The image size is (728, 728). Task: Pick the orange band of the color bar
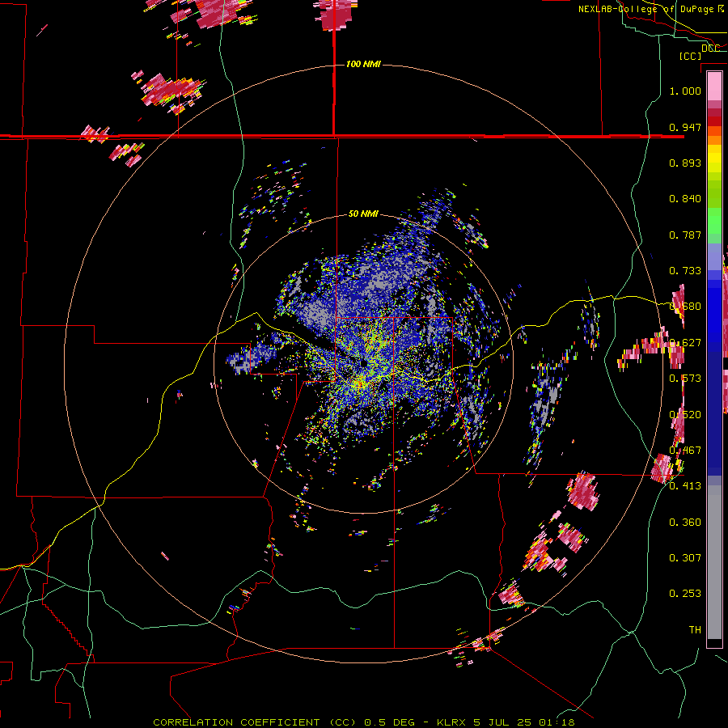pos(714,140)
